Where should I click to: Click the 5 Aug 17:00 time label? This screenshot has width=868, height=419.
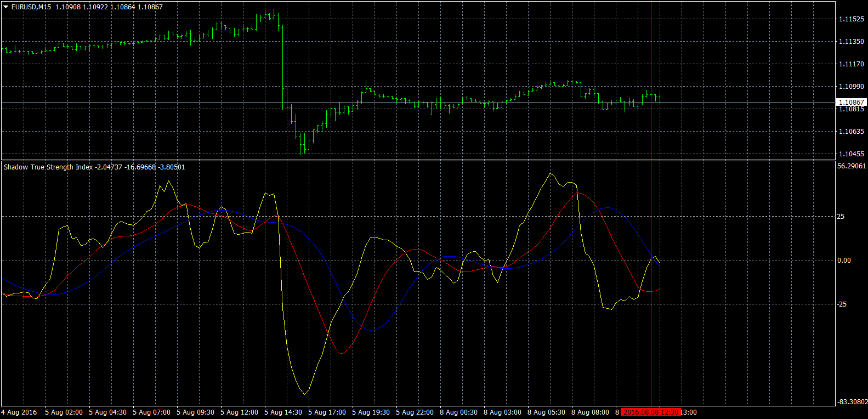tap(327, 412)
